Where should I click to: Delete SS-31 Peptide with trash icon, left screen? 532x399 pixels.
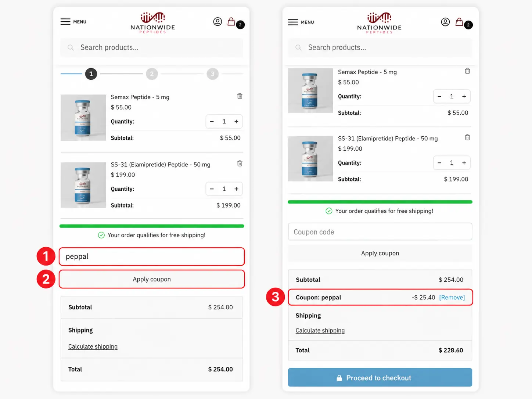(240, 163)
